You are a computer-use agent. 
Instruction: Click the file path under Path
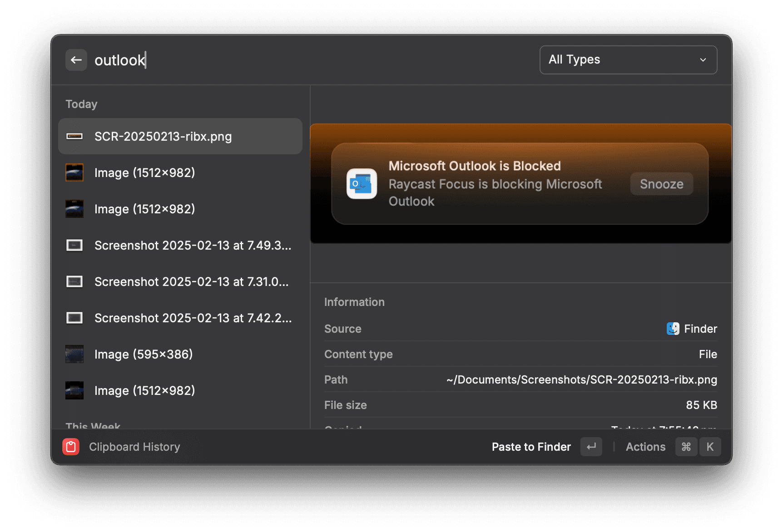point(581,379)
